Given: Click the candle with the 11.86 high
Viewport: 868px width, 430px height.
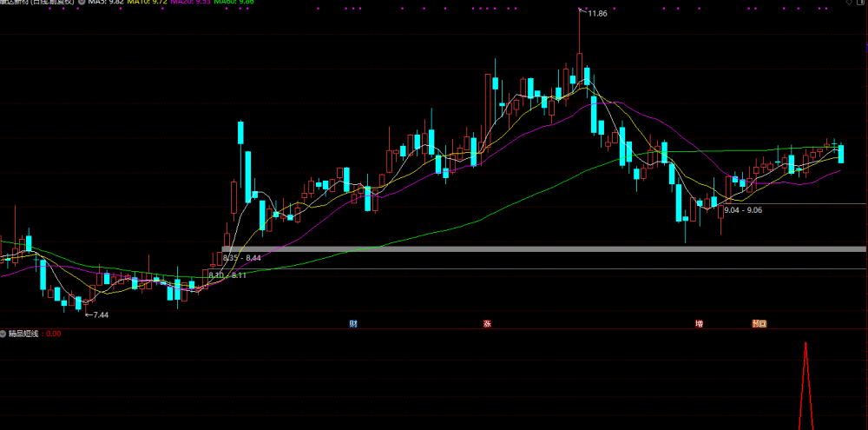Looking at the screenshot, I should click(580, 69).
